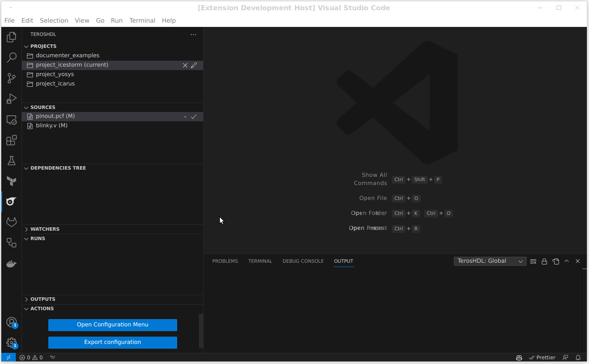Screen dimensions: 589x364
Task: Click the checkmark icon on pinout.pcf
Action: click(194, 117)
